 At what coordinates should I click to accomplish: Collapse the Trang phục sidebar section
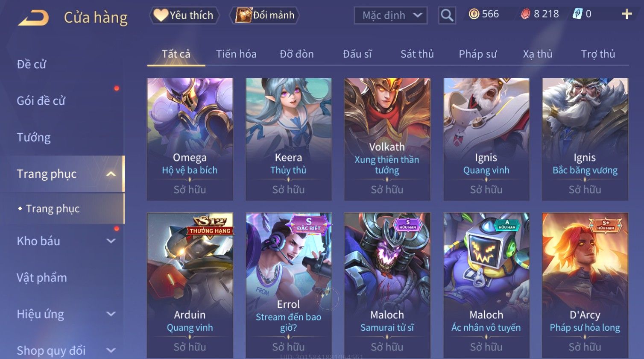click(x=111, y=174)
